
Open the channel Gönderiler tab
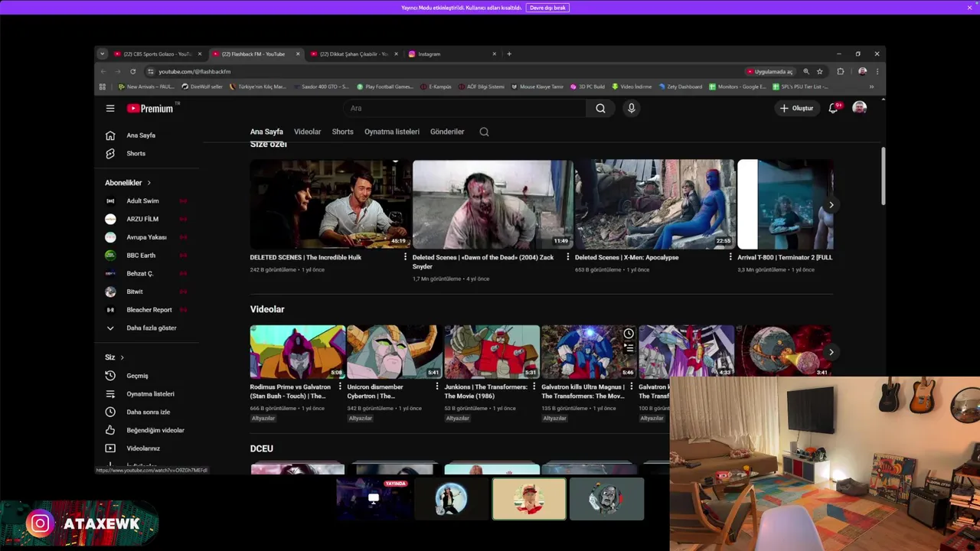(447, 132)
